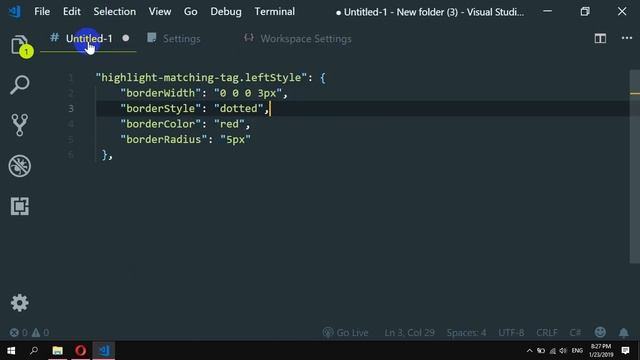The height and width of the screenshot is (360, 640).
Task: Open the Manage gear menu
Action: (x=20, y=303)
